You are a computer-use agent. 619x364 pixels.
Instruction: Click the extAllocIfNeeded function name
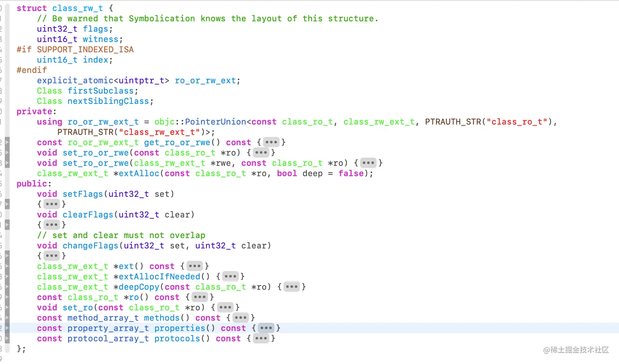click(159, 276)
